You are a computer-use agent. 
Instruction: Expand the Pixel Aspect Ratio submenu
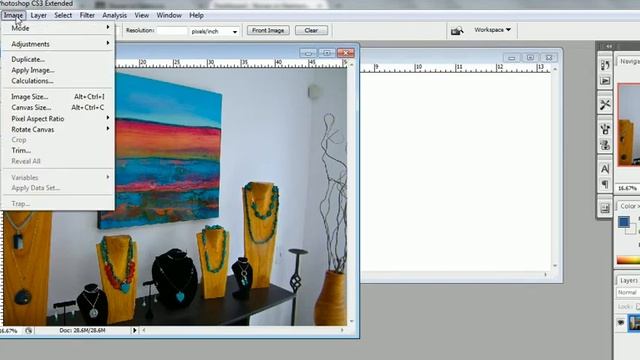pos(58,118)
